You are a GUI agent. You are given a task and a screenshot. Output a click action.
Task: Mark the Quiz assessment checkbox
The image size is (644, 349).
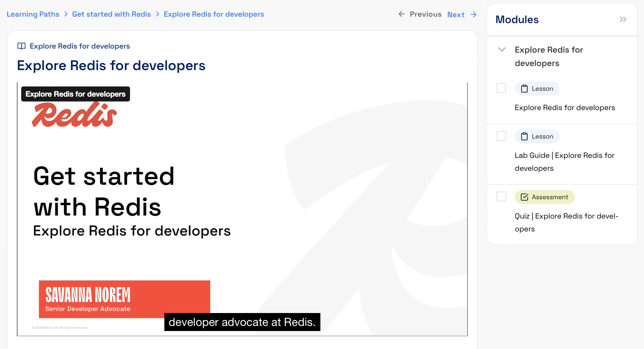[x=501, y=197]
